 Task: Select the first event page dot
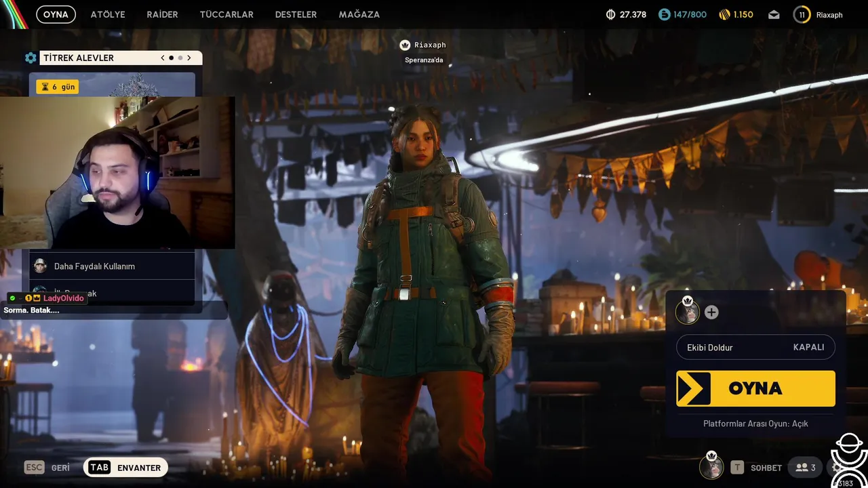171,58
